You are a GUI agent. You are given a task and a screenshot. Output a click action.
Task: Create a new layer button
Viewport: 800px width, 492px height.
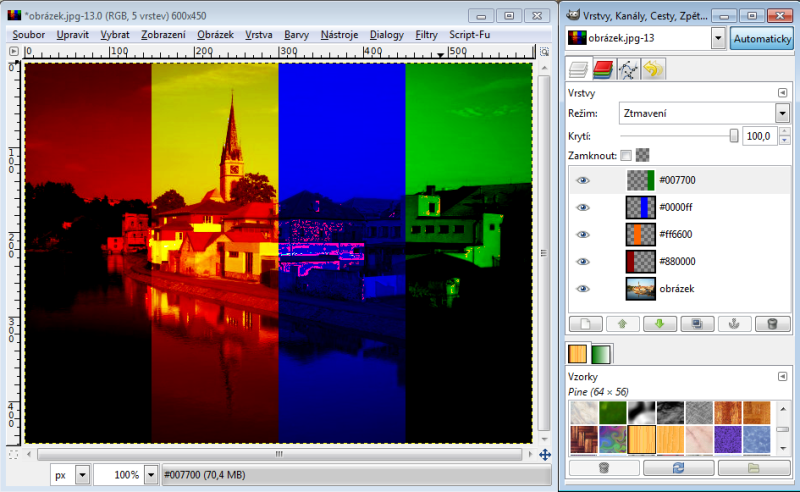tap(586, 324)
